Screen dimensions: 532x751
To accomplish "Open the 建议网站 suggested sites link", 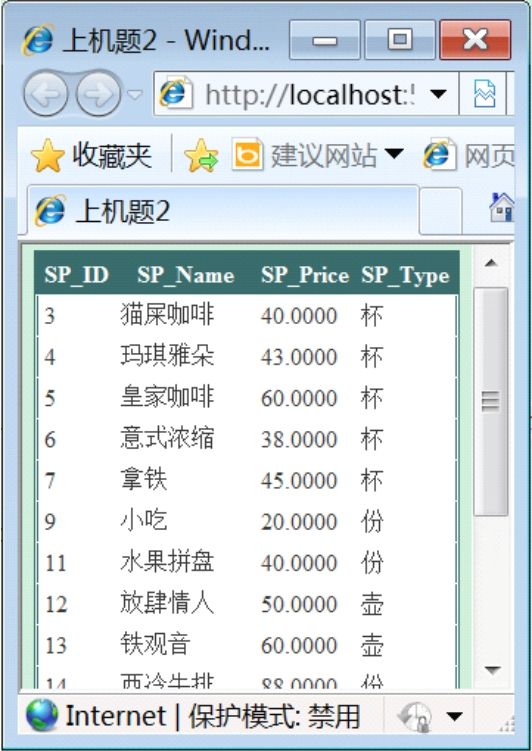I will pos(305,155).
